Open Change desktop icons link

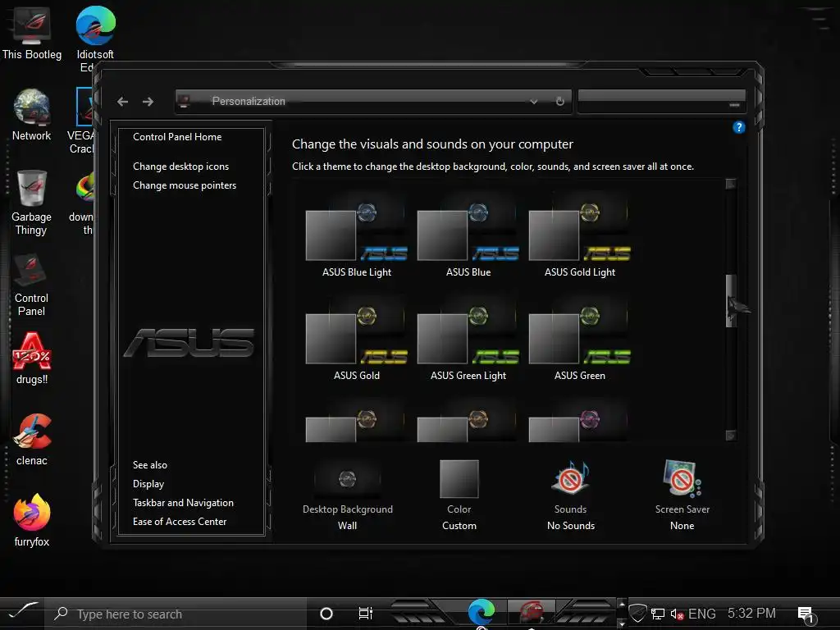click(x=181, y=167)
